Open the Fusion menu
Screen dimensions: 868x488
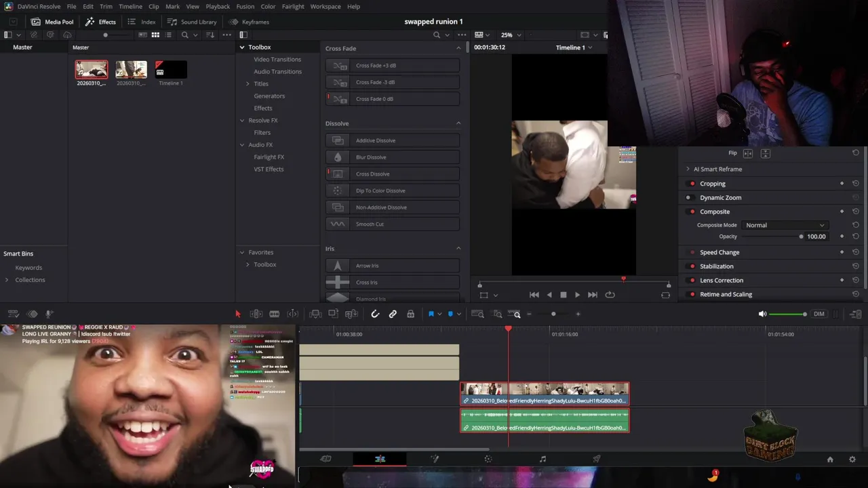(245, 6)
